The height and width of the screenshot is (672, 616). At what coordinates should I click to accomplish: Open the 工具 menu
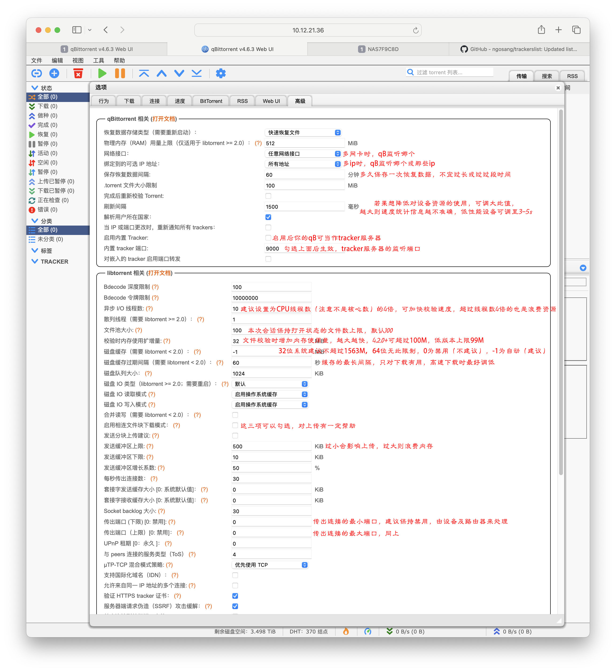point(99,60)
